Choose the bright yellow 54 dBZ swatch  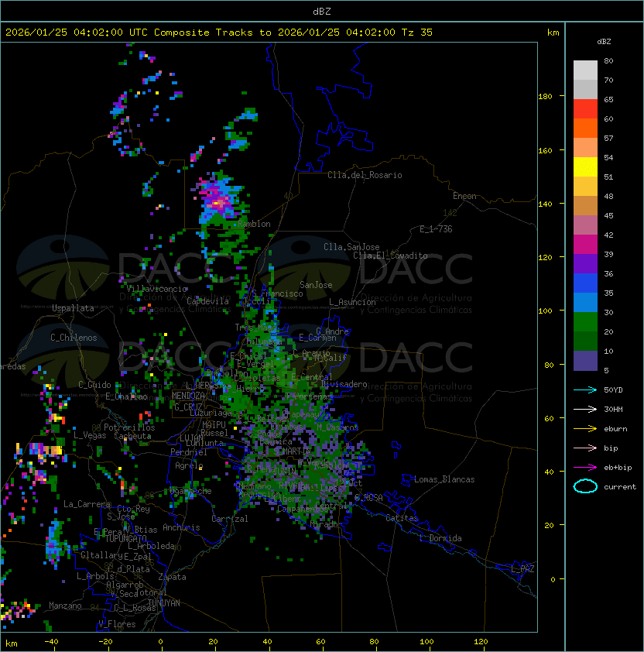point(585,166)
